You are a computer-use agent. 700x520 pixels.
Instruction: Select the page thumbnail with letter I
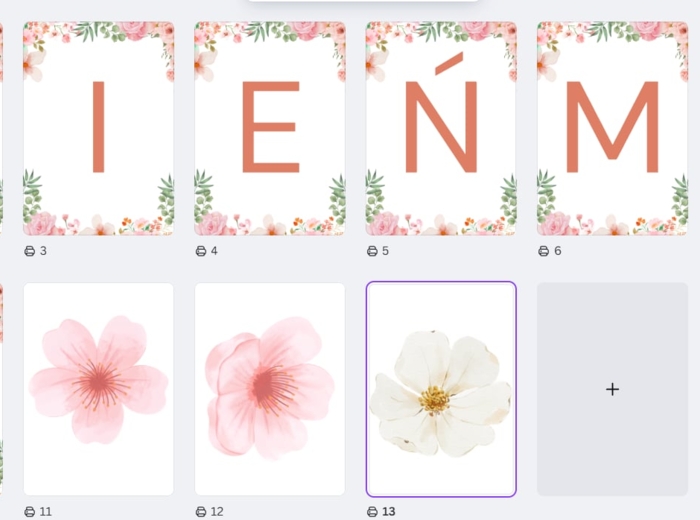(99, 129)
